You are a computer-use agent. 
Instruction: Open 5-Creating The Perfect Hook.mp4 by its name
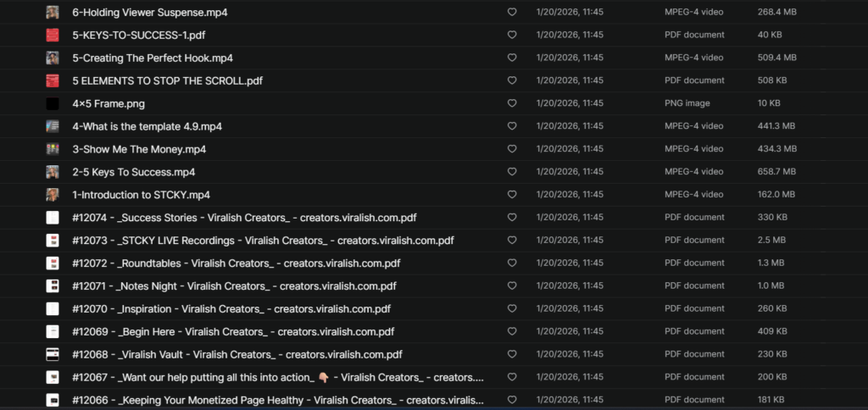153,58
